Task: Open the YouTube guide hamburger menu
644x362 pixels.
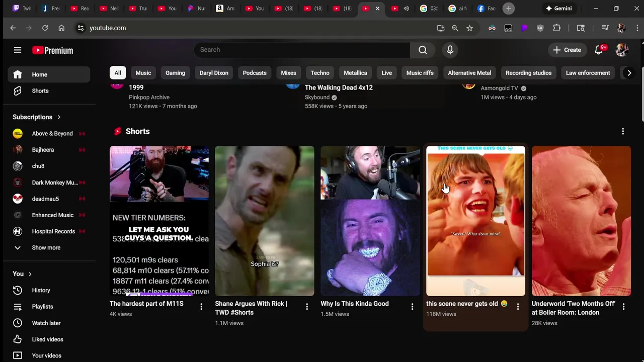Action: click(x=18, y=50)
